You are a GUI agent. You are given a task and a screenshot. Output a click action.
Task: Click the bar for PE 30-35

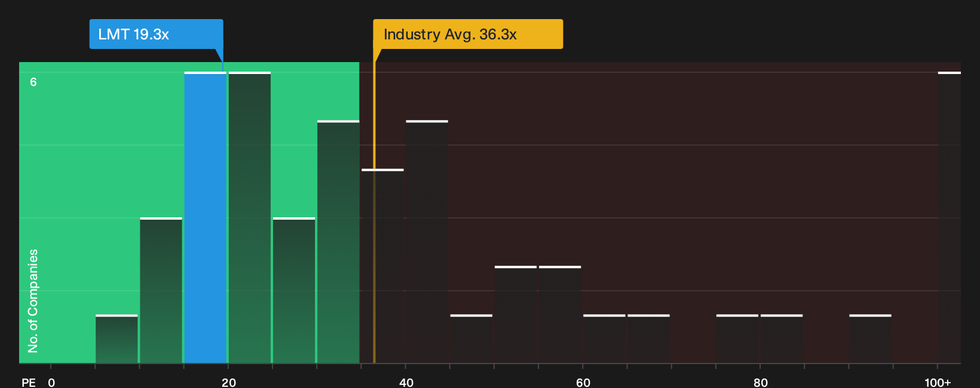click(338, 242)
